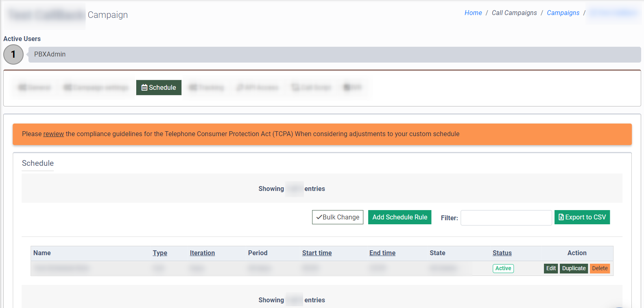Export schedule entries to CSV
The image size is (644, 308).
(582, 217)
